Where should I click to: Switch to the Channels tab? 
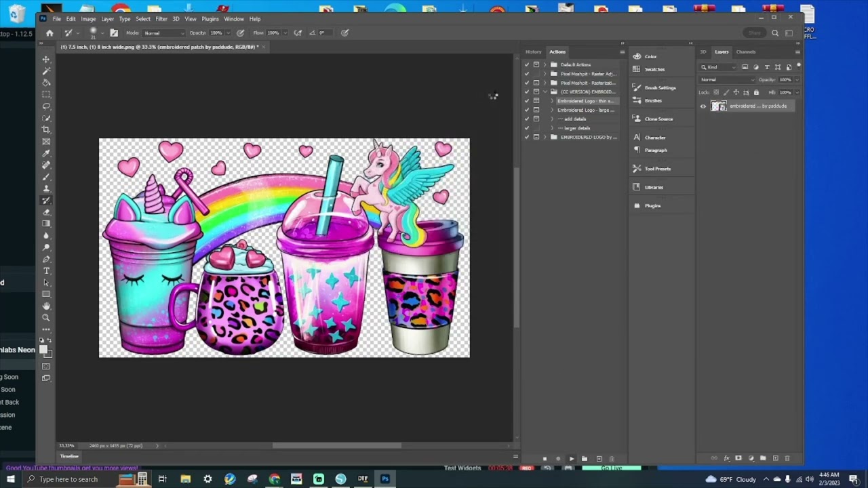(746, 52)
